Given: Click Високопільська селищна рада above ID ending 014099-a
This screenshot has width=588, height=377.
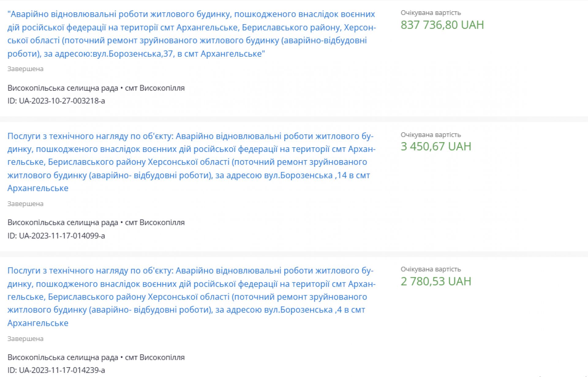Looking at the screenshot, I should click(x=63, y=222).
